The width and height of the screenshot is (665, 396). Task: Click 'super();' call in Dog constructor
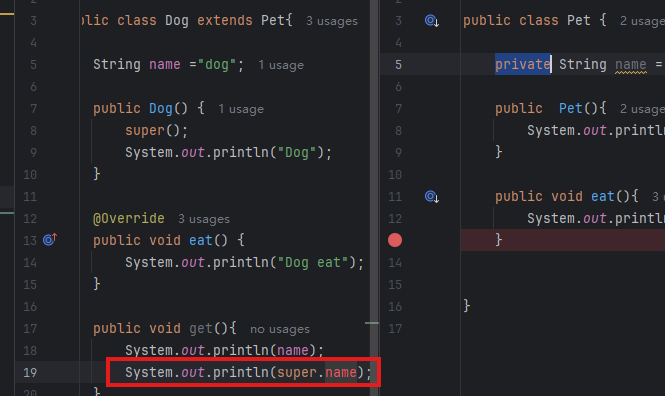pos(156,130)
